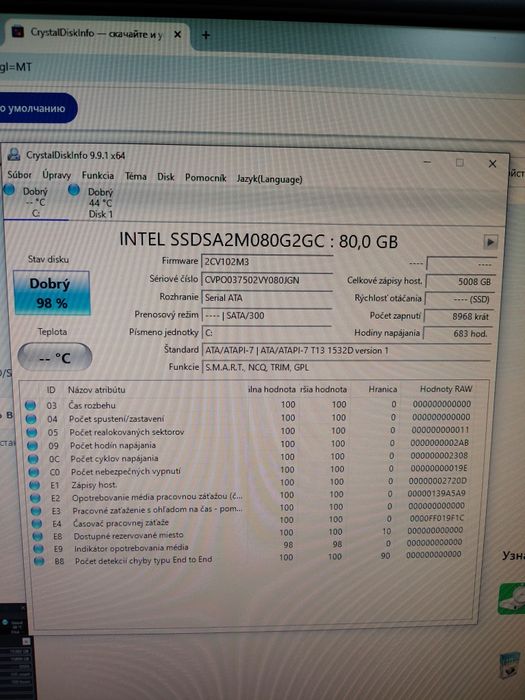Open the Disk menu
Screen dimensions: 525x700
click(x=166, y=177)
